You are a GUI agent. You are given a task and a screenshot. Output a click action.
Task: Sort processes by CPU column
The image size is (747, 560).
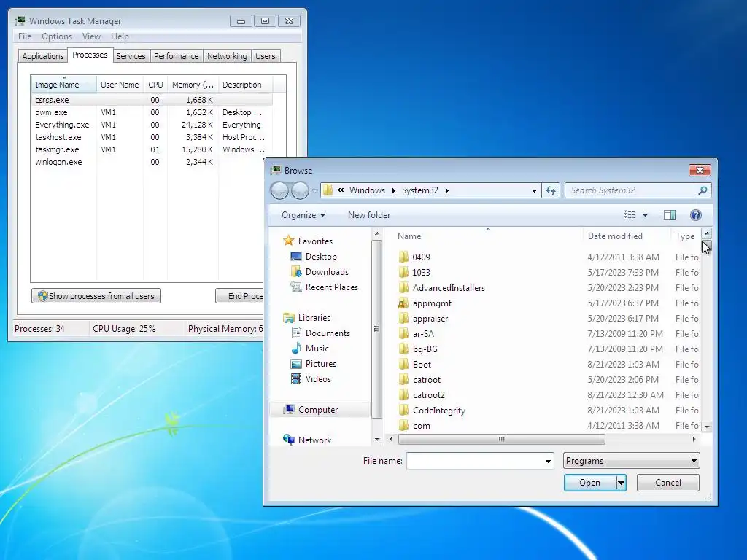[x=156, y=85]
